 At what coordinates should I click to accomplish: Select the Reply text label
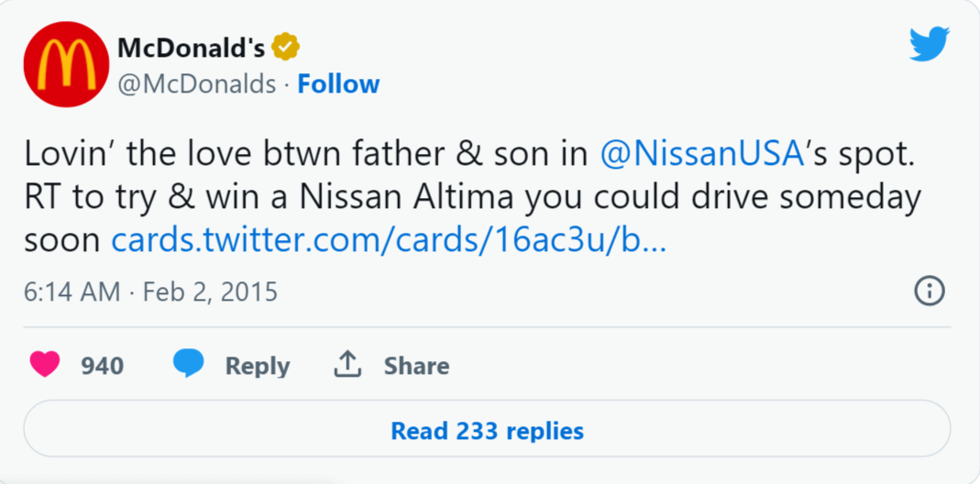pos(257,366)
